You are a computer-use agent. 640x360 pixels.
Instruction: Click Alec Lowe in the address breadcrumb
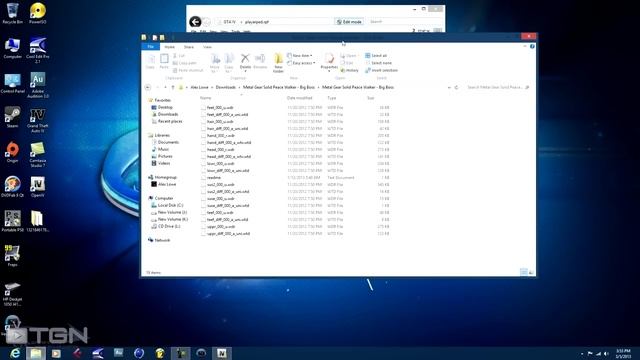tap(200, 87)
